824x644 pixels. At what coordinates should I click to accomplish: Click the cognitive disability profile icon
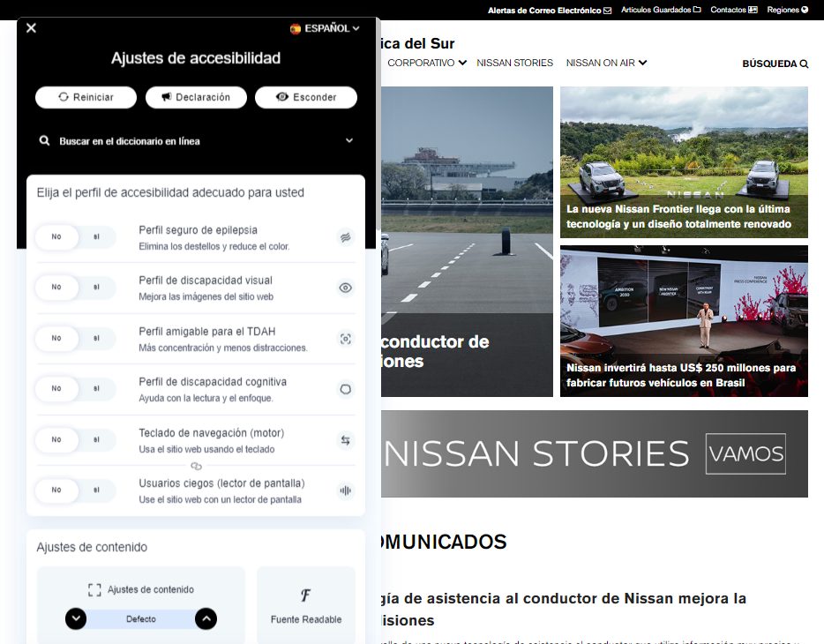pos(345,389)
